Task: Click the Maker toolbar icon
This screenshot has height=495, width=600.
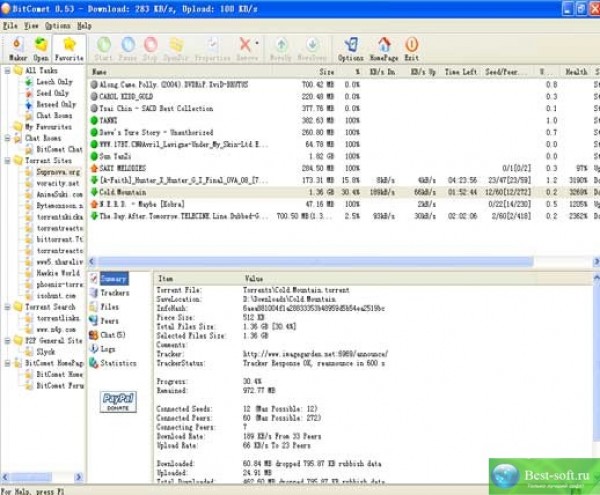Action: click(x=18, y=49)
